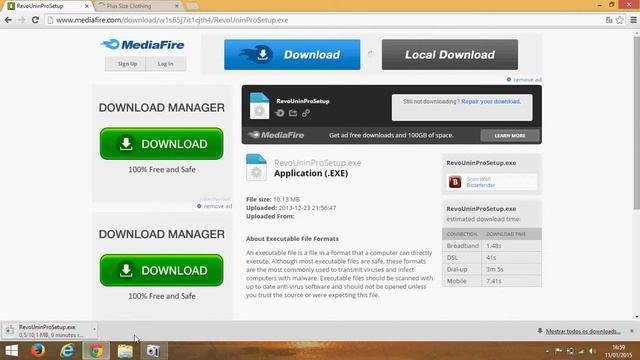Click remove ad link near top right

(x=524, y=80)
